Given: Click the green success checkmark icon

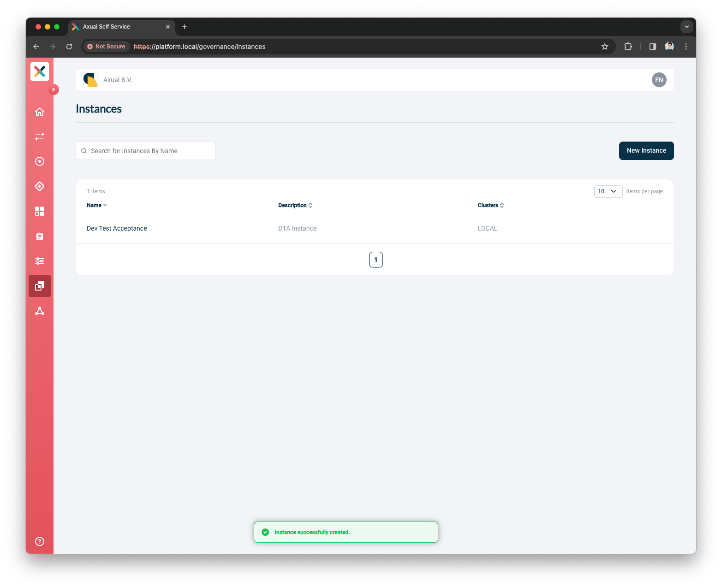Looking at the screenshot, I should coord(265,532).
